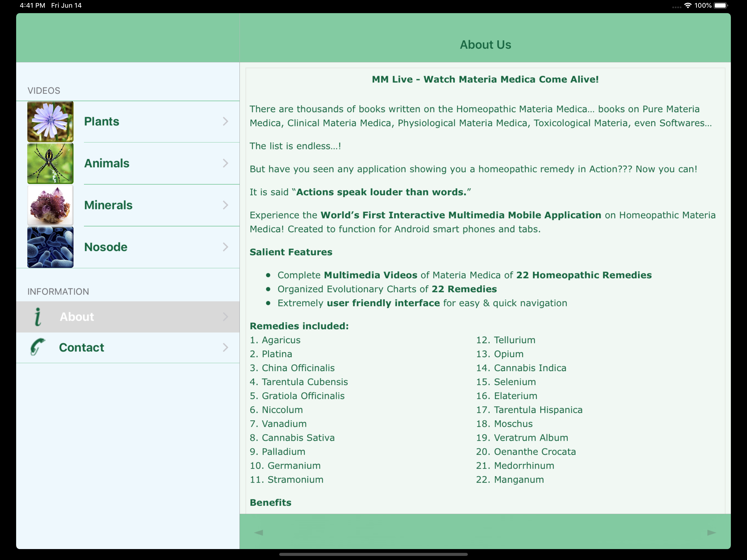
Task: Expand the Nosode row chevron
Action: tap(226, 247)
